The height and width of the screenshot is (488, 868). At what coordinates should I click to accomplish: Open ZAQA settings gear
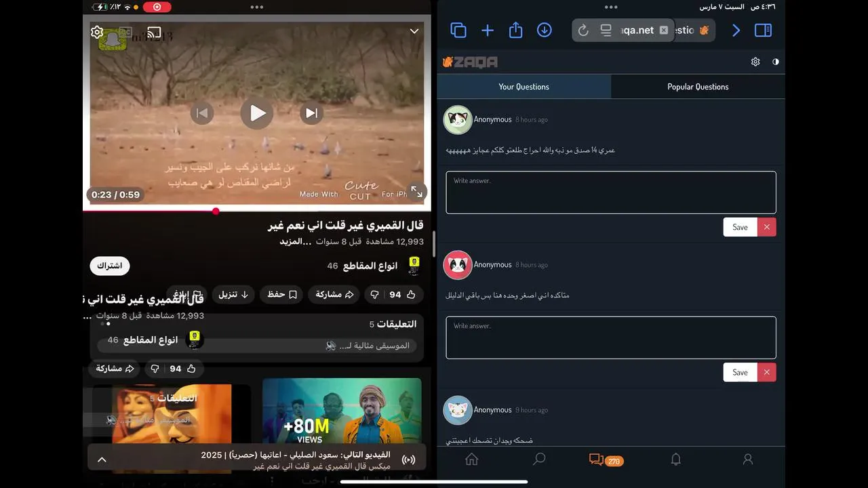755,62
